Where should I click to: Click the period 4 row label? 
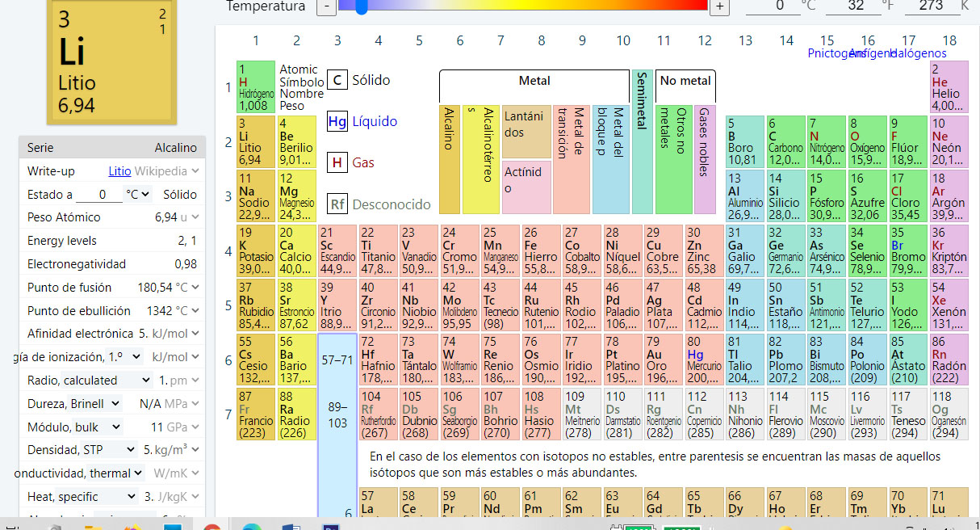click(228, 251)
